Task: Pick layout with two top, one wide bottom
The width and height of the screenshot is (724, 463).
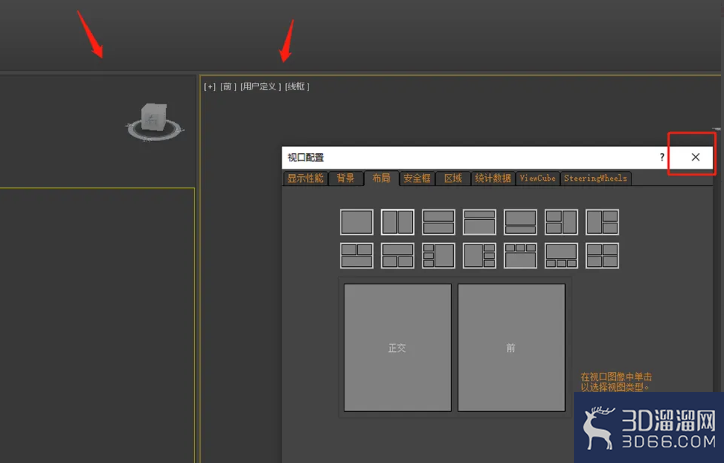Action: click(x=356, y=256)
